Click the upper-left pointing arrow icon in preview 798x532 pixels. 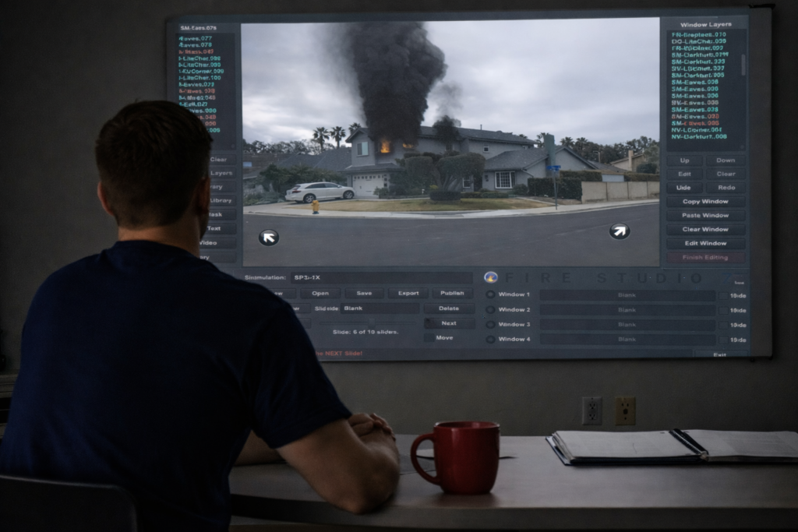tap(269, 237)
